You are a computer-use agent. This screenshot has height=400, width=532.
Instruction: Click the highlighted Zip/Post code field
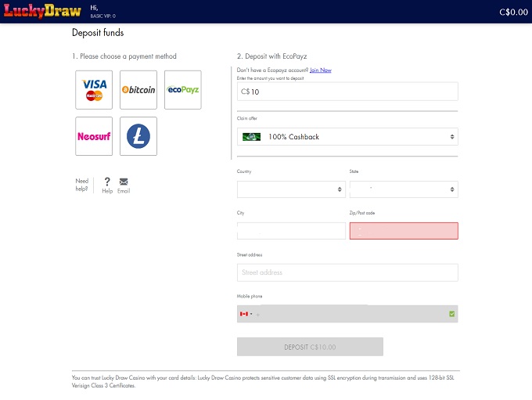click(403, 231)
